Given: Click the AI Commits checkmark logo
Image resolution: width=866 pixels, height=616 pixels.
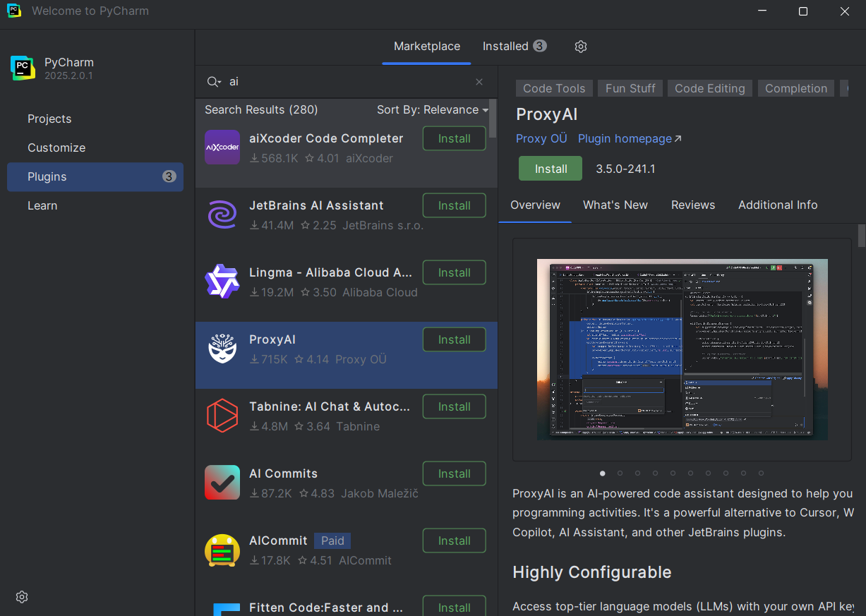Looking at the screenshot, I should point(222,483).
